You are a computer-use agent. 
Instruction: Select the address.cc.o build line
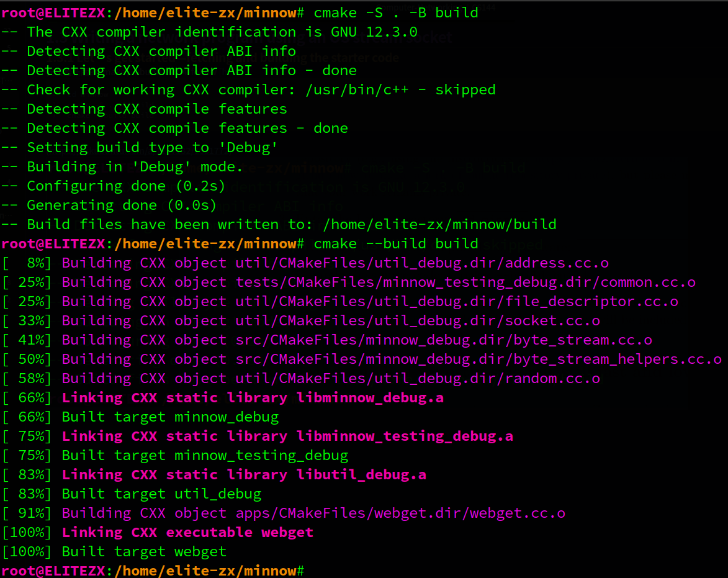(x=305, y=263)
